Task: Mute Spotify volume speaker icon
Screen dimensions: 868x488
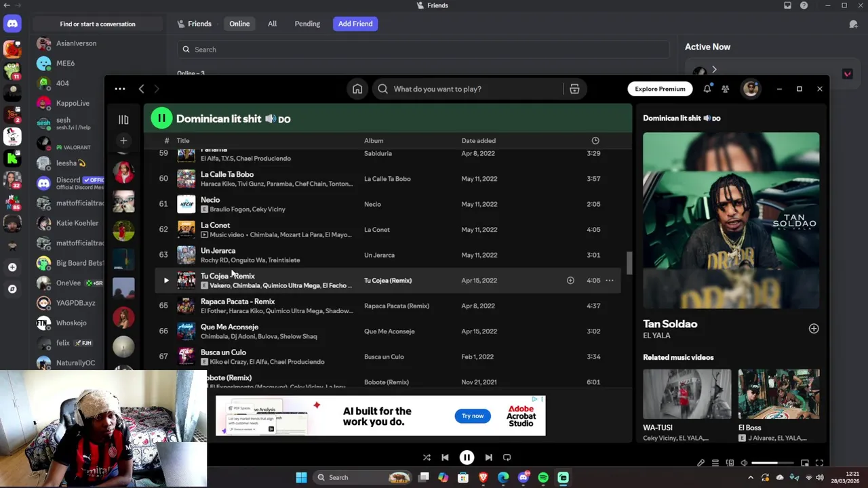Action: [744, 463]
